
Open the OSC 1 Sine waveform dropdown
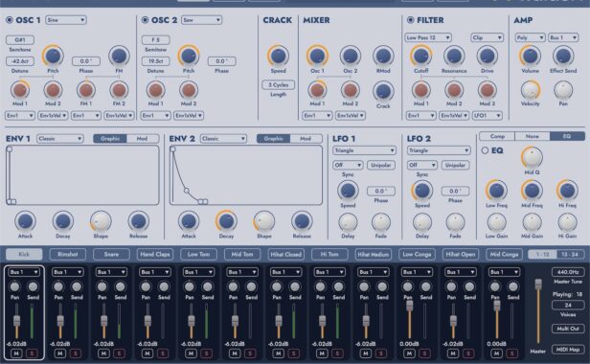pos(66,20)
